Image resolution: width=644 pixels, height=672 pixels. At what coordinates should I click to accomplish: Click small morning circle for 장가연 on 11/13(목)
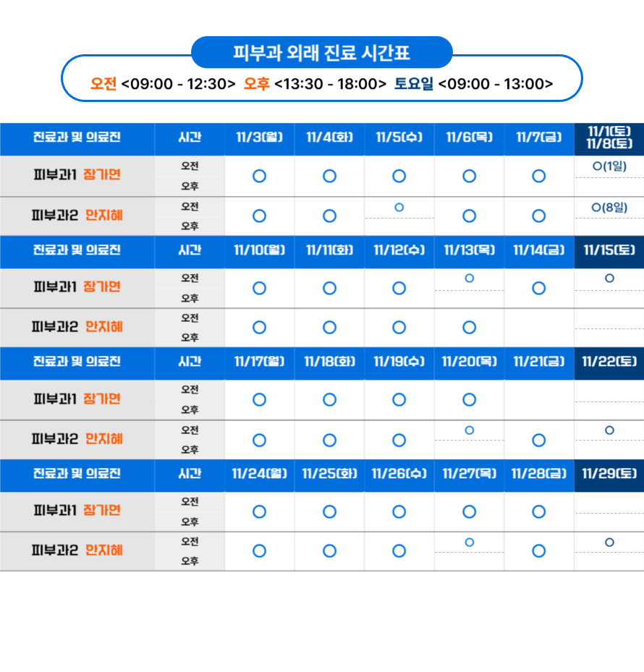click(x=469, y=278)
